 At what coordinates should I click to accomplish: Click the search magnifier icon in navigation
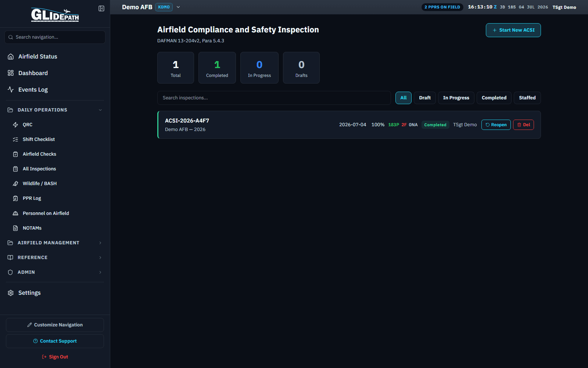pos(11,37)
